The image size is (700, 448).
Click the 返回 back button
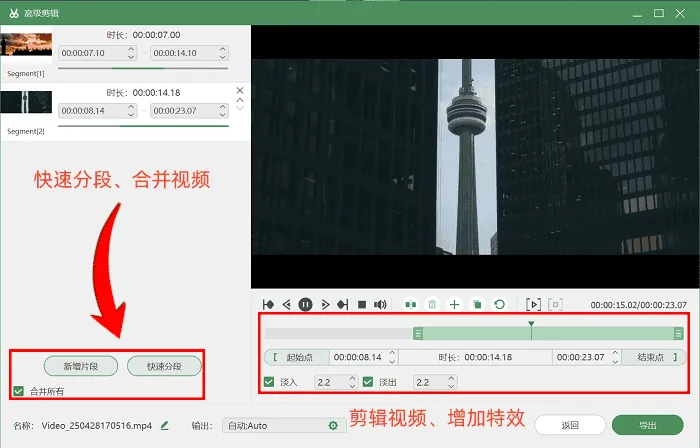(570, 425)
